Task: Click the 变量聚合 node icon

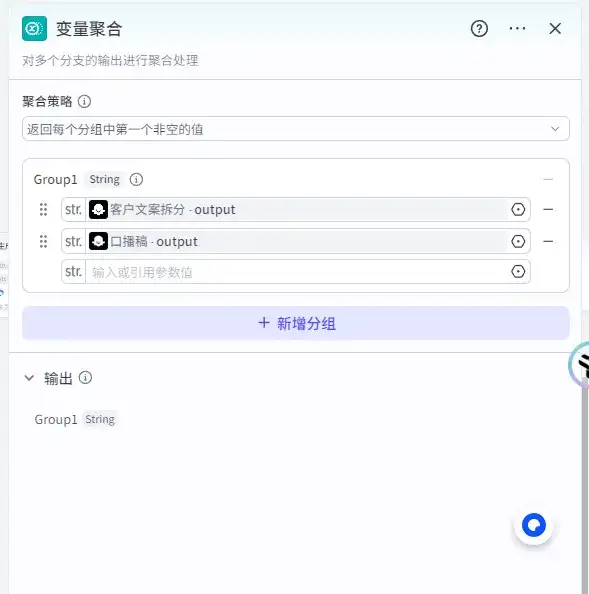Action: (34, 28)
